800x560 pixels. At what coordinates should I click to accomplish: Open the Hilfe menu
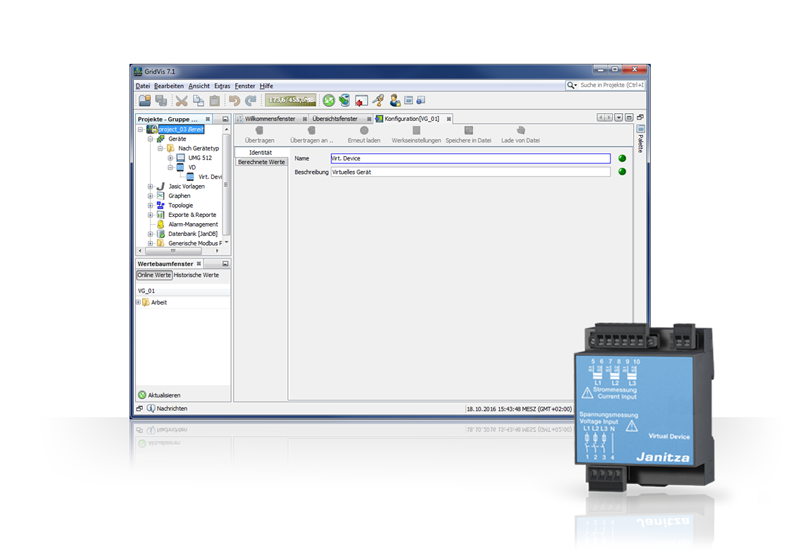click(266, 86)
